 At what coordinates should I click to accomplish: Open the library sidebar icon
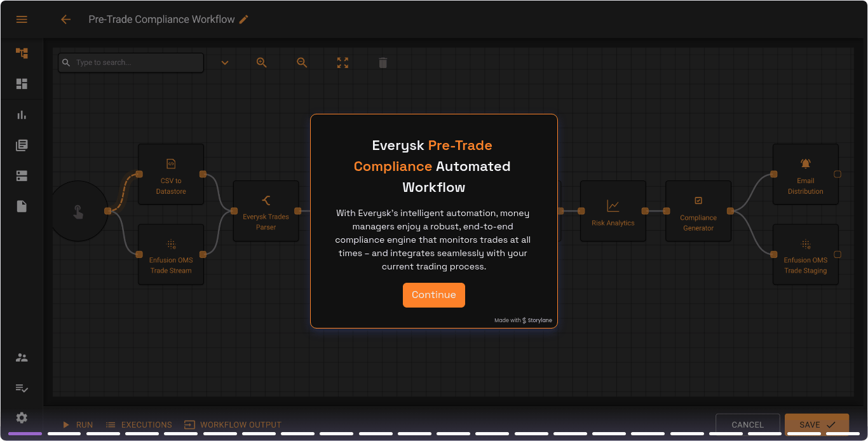click(x=22, y=146)
